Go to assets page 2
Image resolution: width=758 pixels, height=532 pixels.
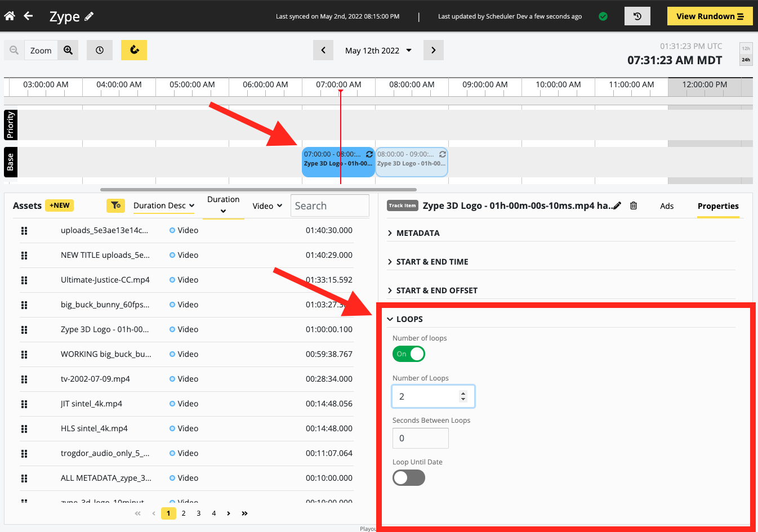[184, 513]
